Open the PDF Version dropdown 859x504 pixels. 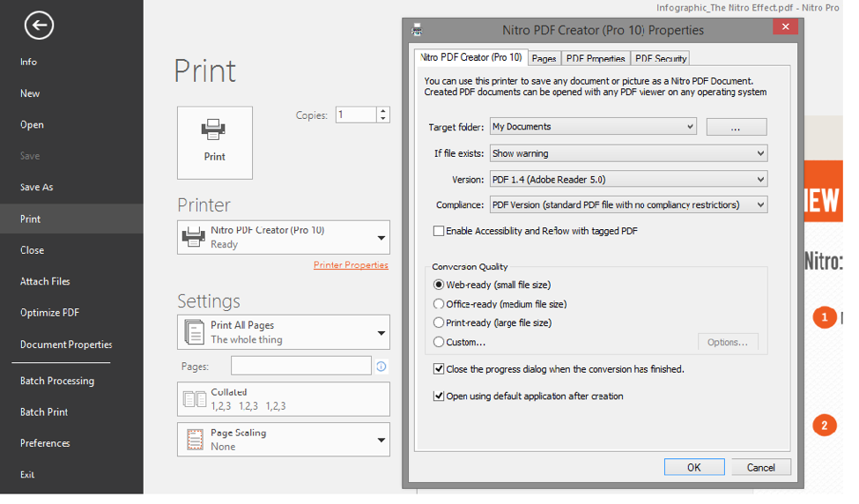coord(628,179)
